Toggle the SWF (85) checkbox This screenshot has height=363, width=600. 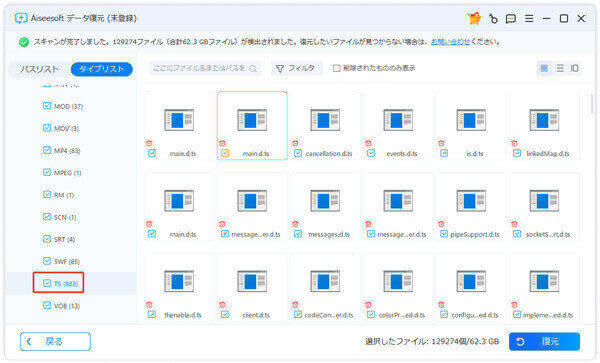point(47,261)
